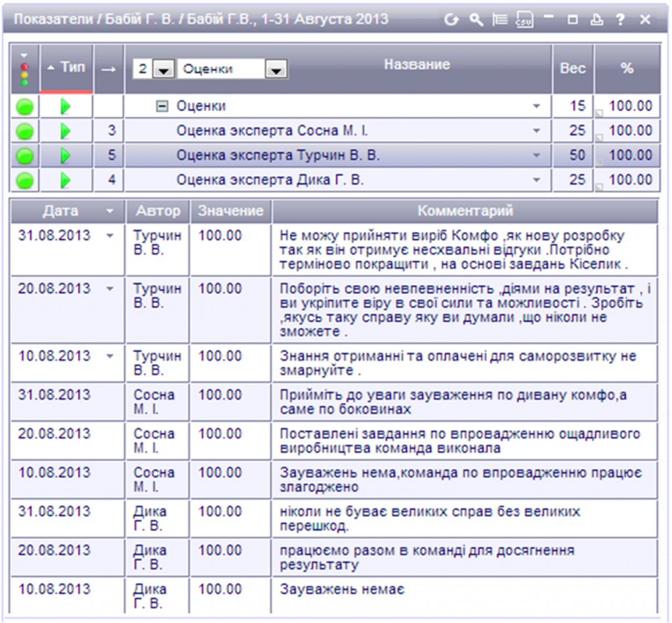The height and width of the screenshot is (623, 672).
Task: Click comment 'Прийміть до уваги зауваження'
Action: point(453,402)
